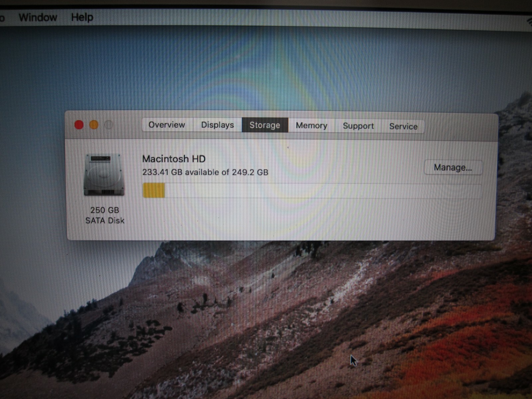Image resolution: width=532 pixels, height=399 pixels.
Task: Close the window with red button
Action: pos(79,125)
